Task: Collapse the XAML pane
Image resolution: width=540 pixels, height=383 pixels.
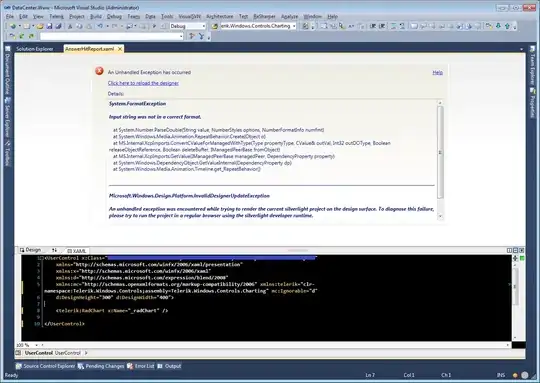Action: click(x=522, y=250)
